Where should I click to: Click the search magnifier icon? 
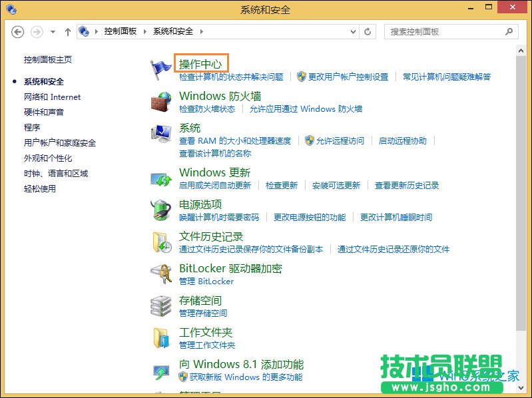tap(509, 31)
